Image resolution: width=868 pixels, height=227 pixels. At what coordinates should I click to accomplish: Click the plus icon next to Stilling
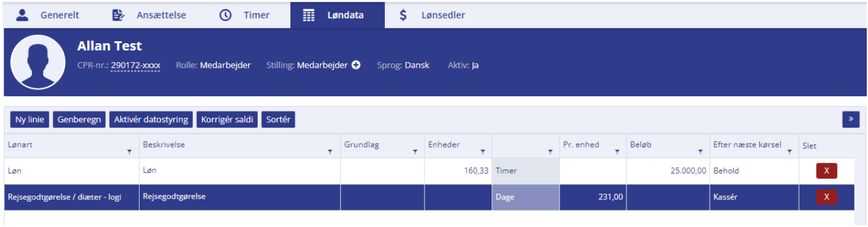(x=356, y=65)
